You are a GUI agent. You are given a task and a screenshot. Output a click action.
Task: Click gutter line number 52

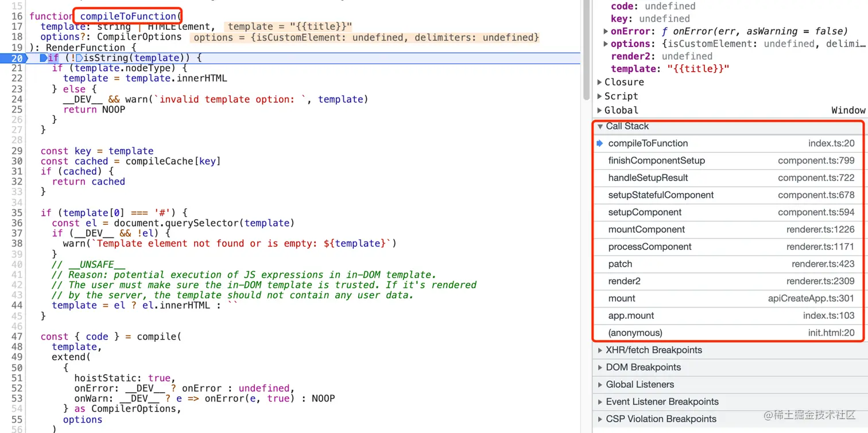tap(17, 388)
